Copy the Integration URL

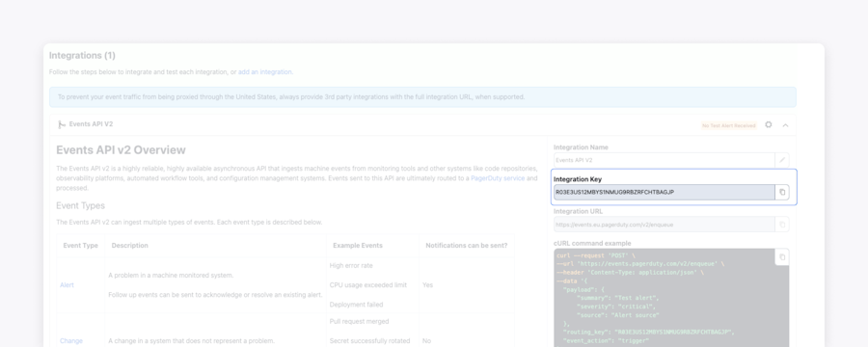pyautogui.click(x=782, y=225)
